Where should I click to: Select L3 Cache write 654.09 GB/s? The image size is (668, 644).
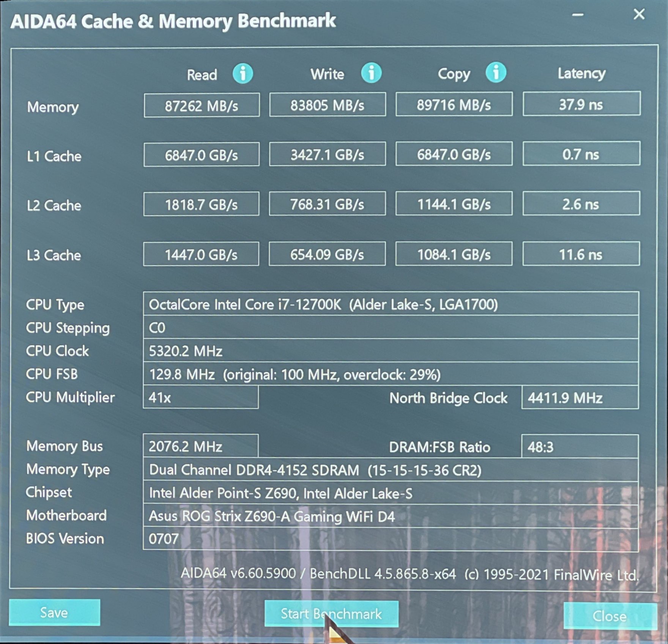coord(327,254)
